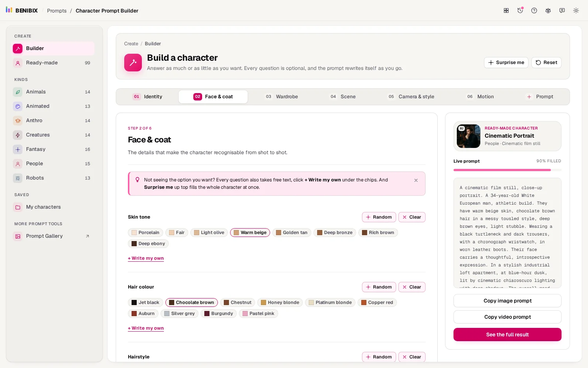Viewport: 588px width, 368px height.
Task: Select the Golden tan skin tone chip
Action: point(292,233)
